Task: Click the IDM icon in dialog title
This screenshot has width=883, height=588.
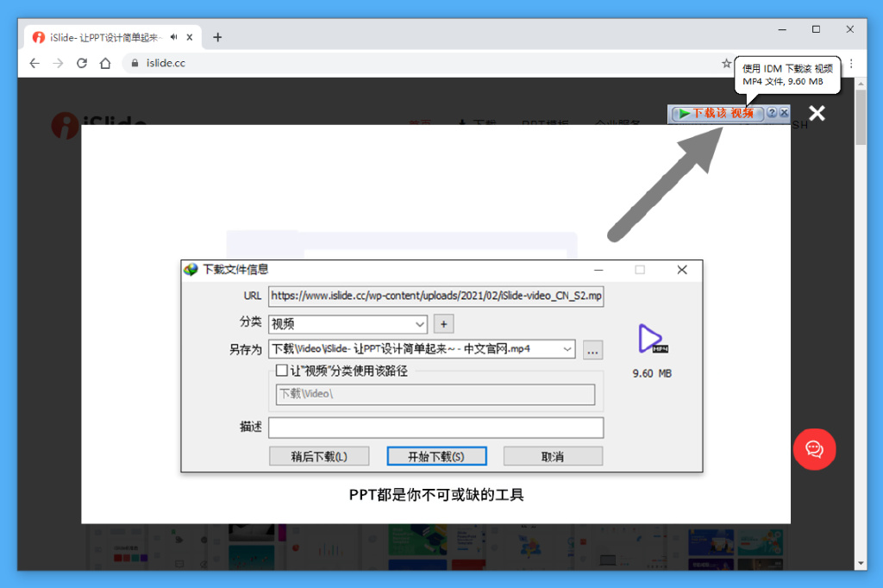Action: pyautogui.click(x=191, y=269)
